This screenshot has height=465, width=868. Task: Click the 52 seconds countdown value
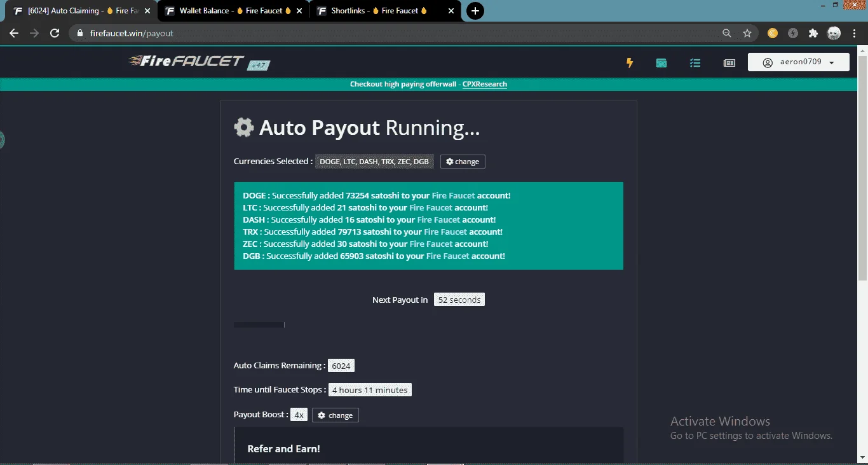pyautogui.click(x=459, y=300)
